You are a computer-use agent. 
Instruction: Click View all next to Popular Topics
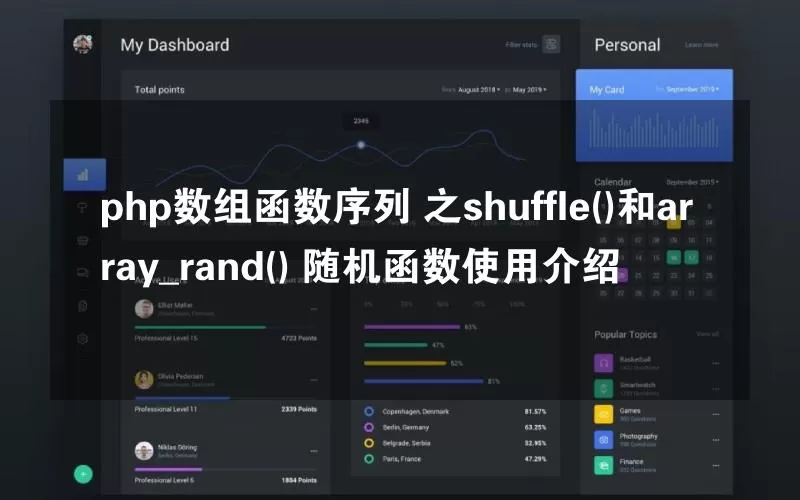(x=708, y=334)
